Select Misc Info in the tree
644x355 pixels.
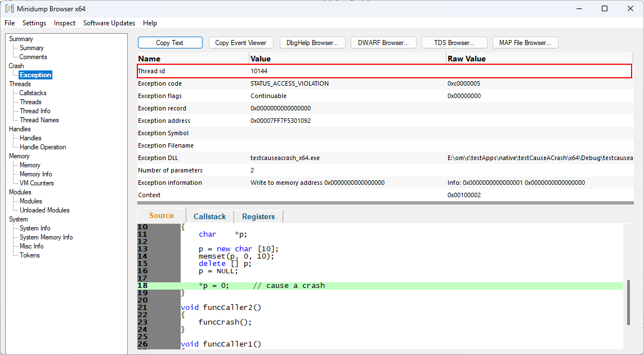click(32, 246)
